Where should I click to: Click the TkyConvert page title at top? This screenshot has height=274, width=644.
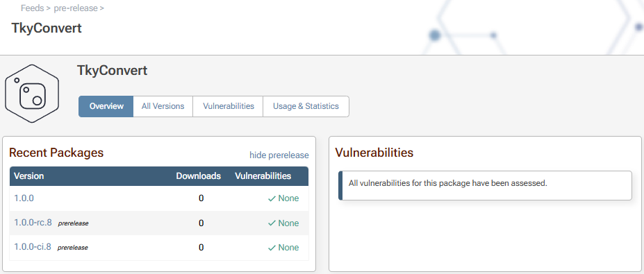click(x=47, y=28)
